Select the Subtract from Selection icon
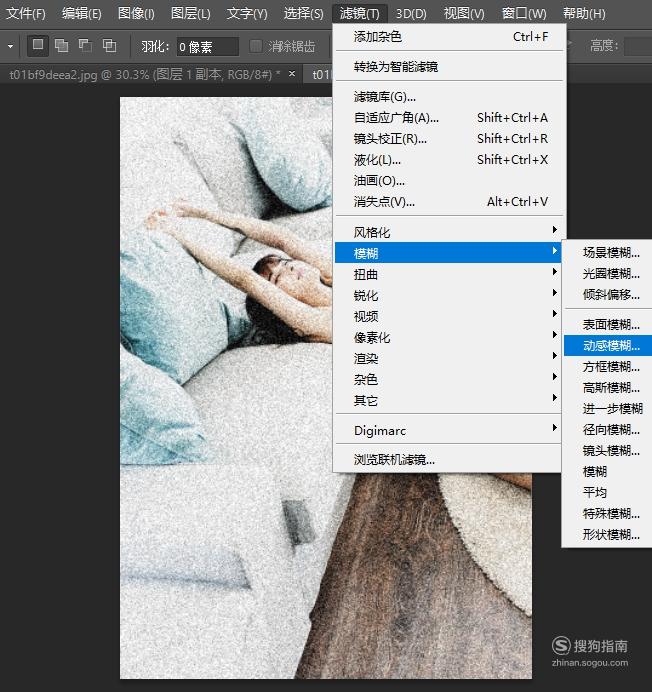 coord(85,45)
